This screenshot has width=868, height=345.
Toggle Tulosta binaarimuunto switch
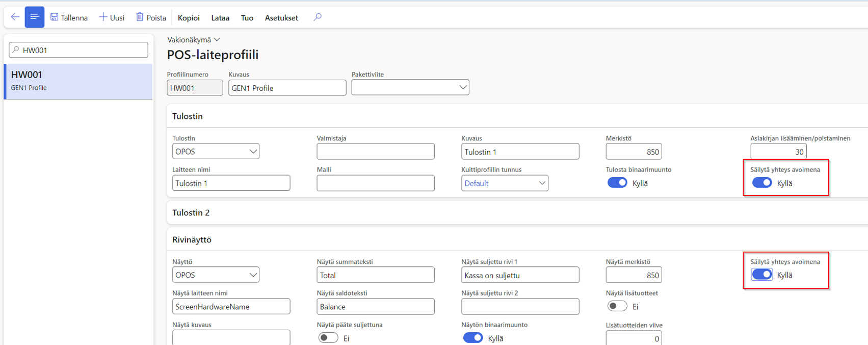[x=617, y=183]
